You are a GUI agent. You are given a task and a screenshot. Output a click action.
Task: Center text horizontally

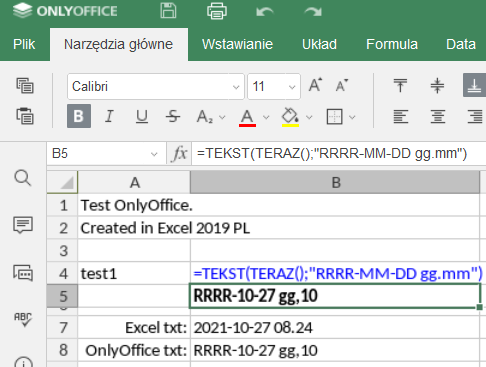tap(437, 117)
